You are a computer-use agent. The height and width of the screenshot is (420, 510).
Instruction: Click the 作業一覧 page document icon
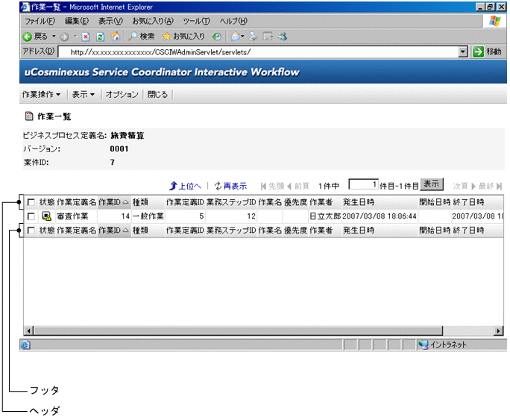coord(29,116)
